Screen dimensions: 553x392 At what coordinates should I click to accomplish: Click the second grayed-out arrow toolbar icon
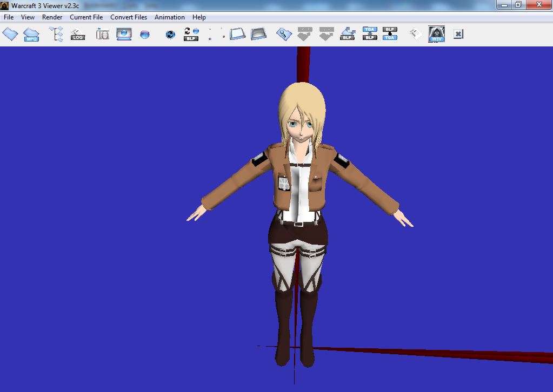326,34
